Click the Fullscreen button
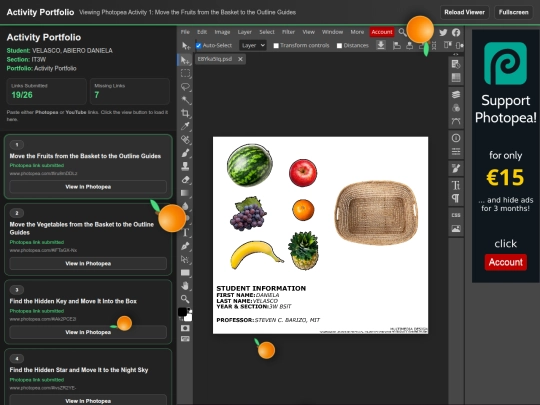This screenshot has height=405, width=540. click(513, 12)
